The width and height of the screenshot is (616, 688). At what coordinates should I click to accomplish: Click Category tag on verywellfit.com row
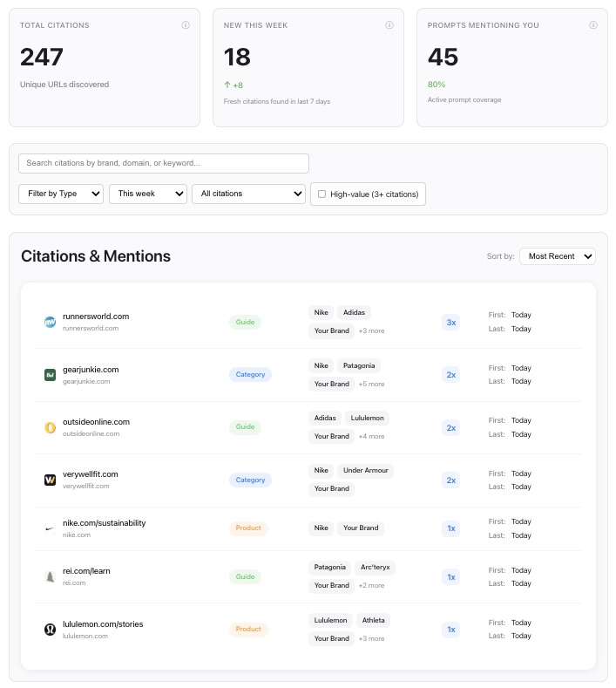point(250,480)
